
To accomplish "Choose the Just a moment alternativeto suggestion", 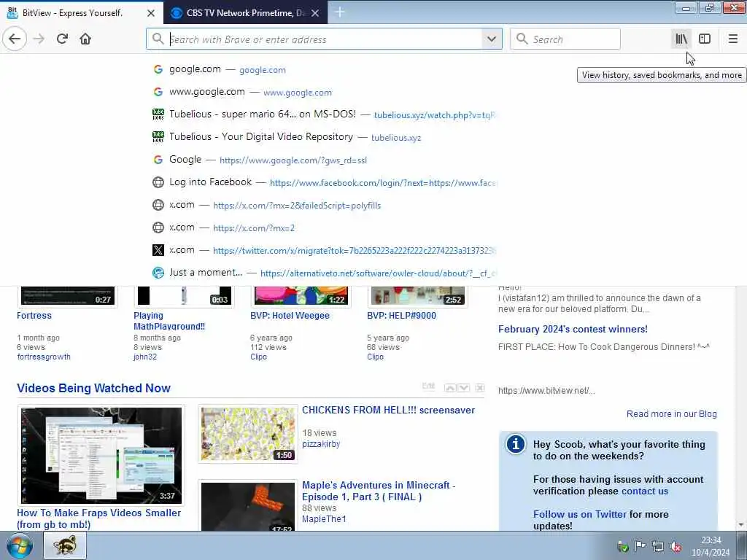I will 323,273.
